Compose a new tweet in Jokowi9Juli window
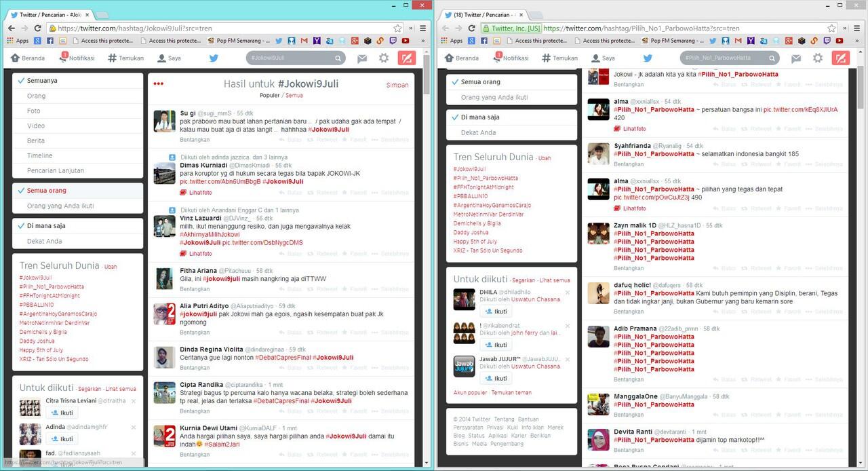868x471 pixels. click(x=406, y=58)
